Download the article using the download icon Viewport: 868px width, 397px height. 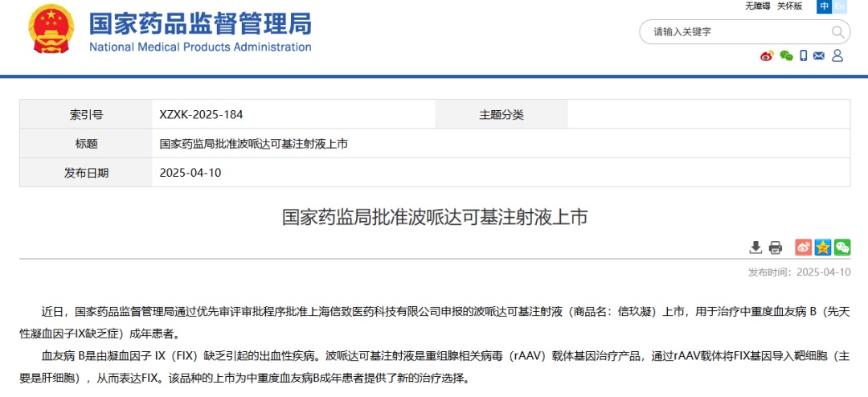pos(755,247)
